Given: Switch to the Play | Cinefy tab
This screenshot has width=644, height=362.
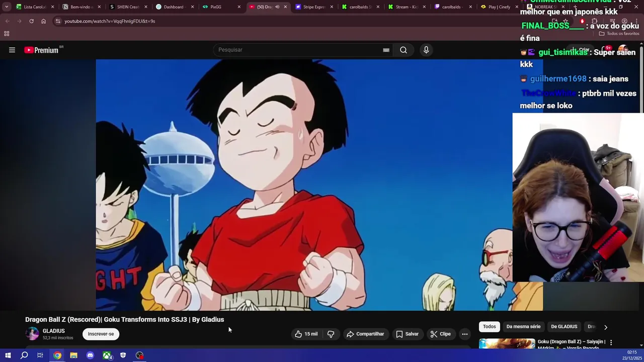Looking at the screenshot, I should pyautogui.click(x=498, y=7).
